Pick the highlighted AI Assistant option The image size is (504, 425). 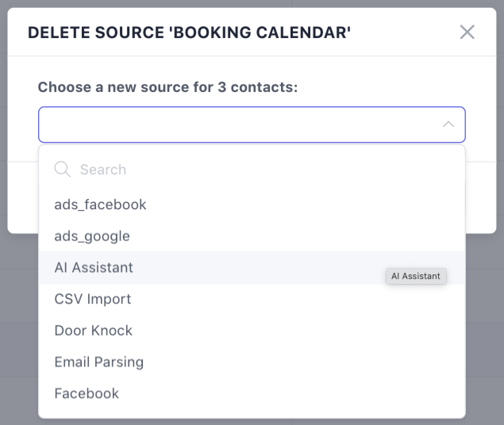pyautogui.click(x=94, y=268)
